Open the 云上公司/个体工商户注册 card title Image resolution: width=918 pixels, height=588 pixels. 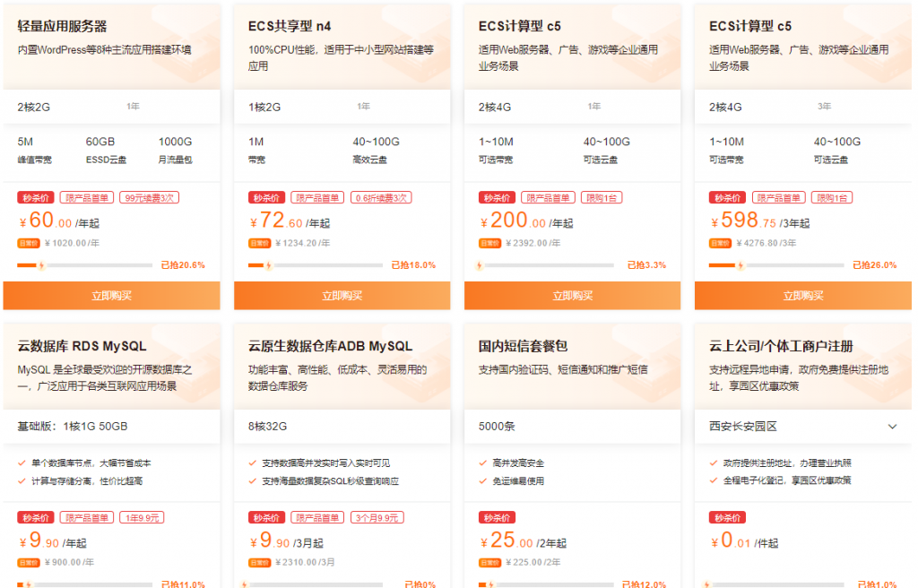[781, 346]
